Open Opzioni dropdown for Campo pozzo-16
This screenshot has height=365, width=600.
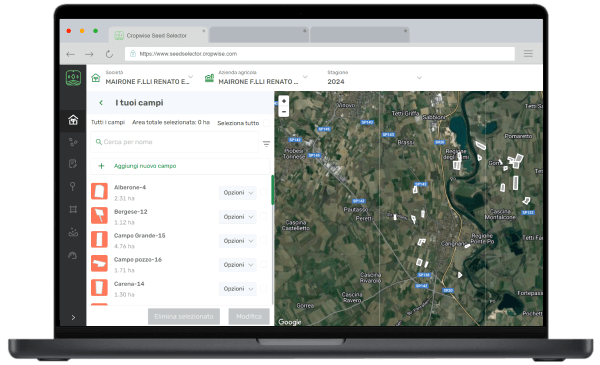[x=238, y=265]
